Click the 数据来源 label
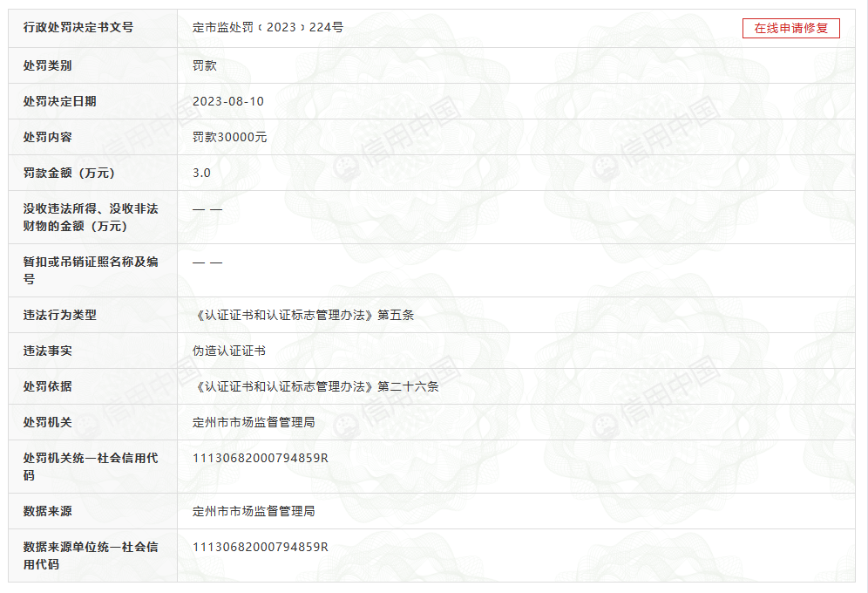The width and height of the screenshot is (868, 593). pyautogui.click(x=48, y=511)
